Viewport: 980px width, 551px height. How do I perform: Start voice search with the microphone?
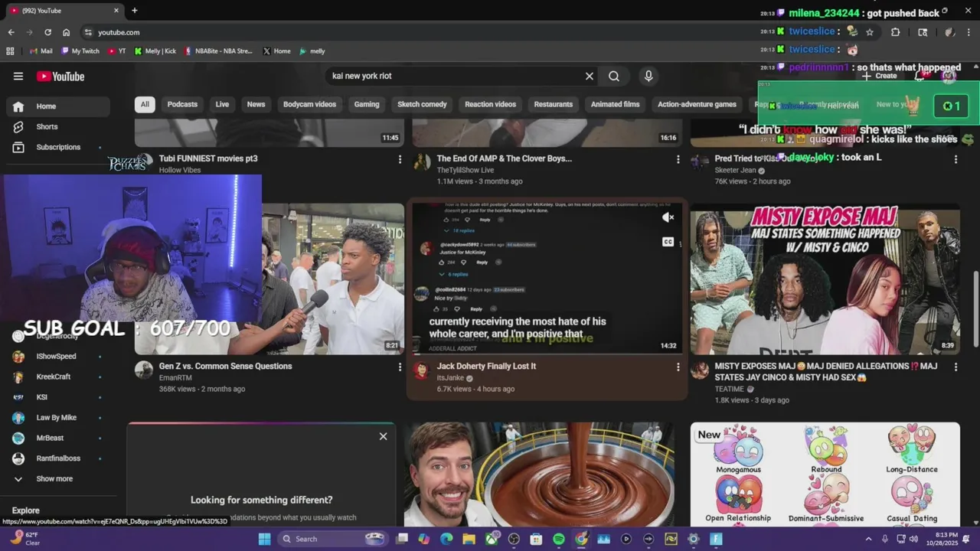click(648, 76)
